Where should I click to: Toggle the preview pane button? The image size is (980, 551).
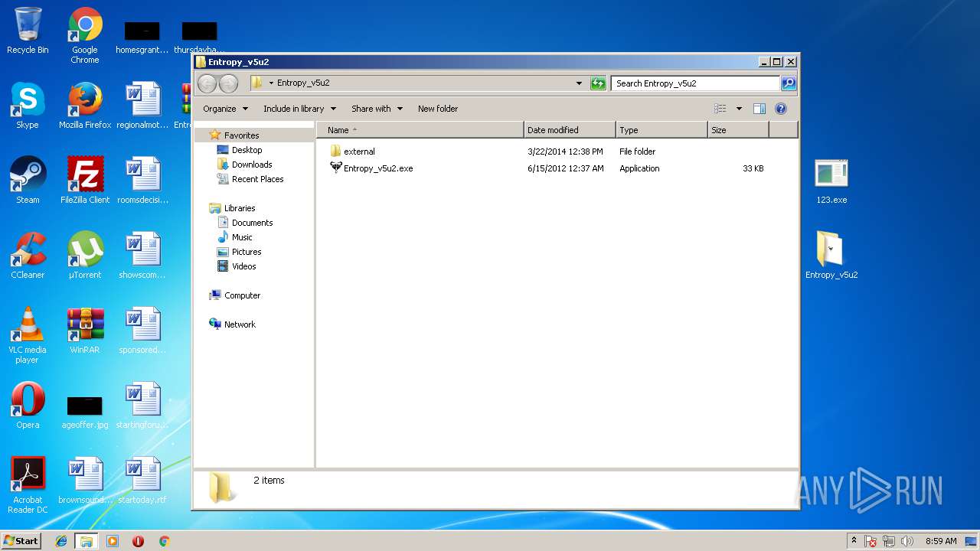(759, 109)
